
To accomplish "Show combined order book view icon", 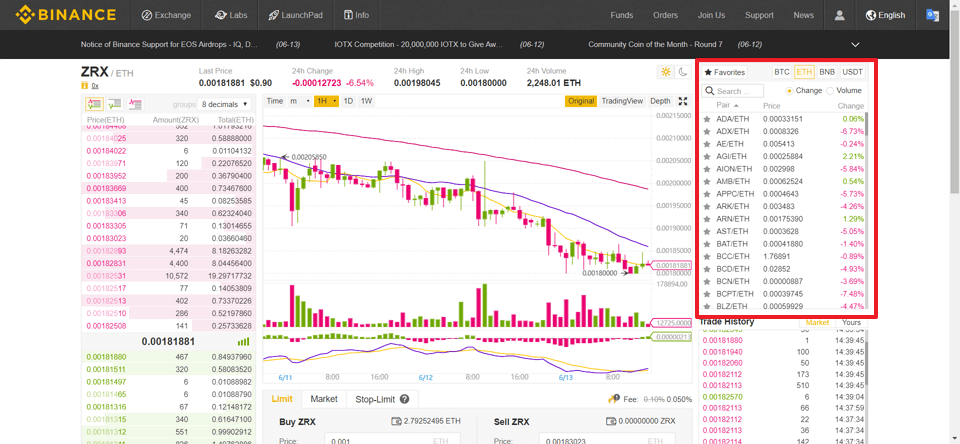I will (94, 103).
